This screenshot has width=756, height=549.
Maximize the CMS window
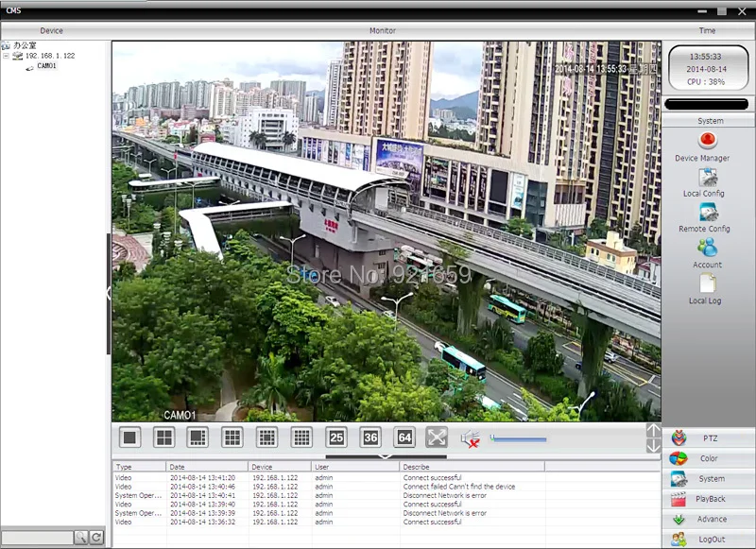pyautogui.click(x=722, y=11)
